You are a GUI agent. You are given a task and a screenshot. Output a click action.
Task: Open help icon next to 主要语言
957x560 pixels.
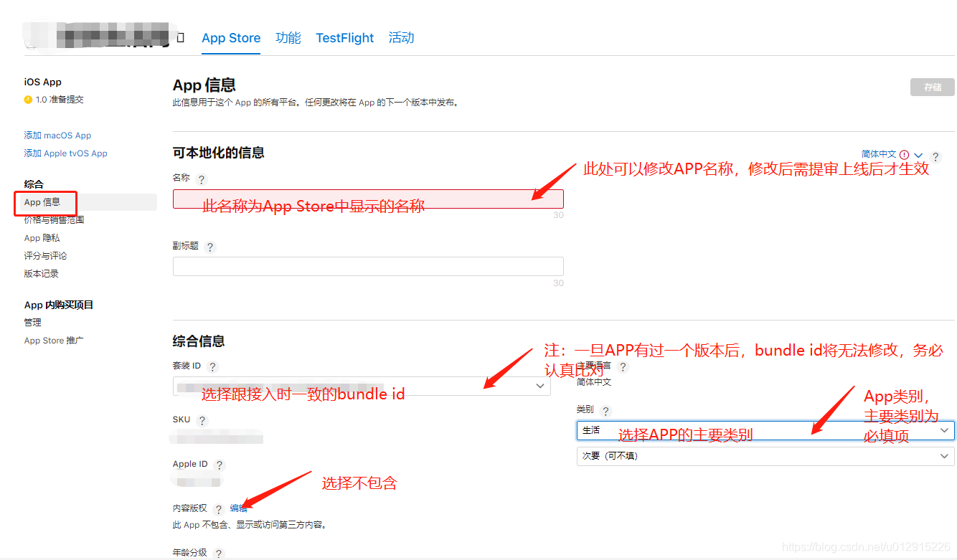[x=623, y=367]
